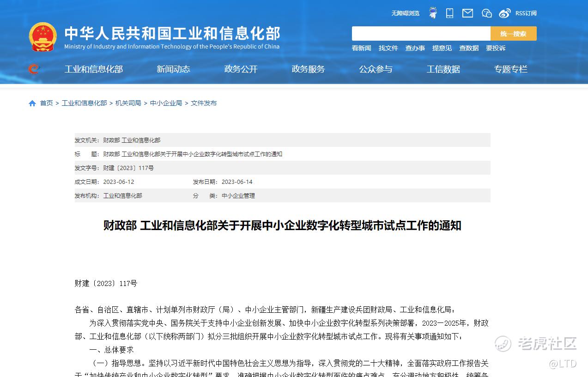
Task: Click the English ministry name subtitle
Action: [x=172, y=47]
